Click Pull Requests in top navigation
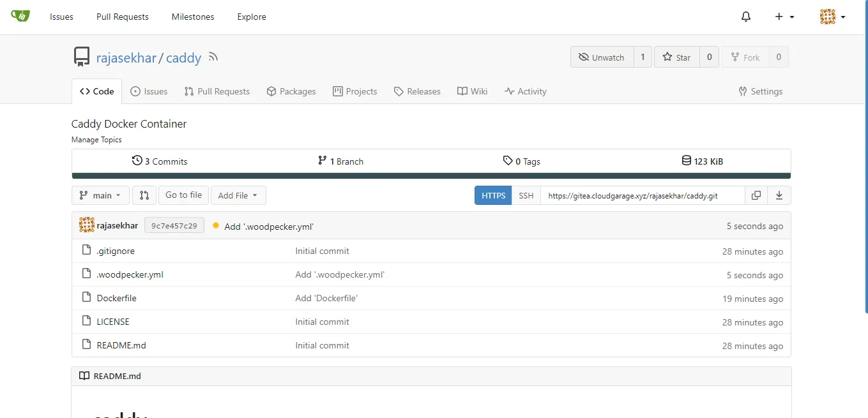 point(123,17)
